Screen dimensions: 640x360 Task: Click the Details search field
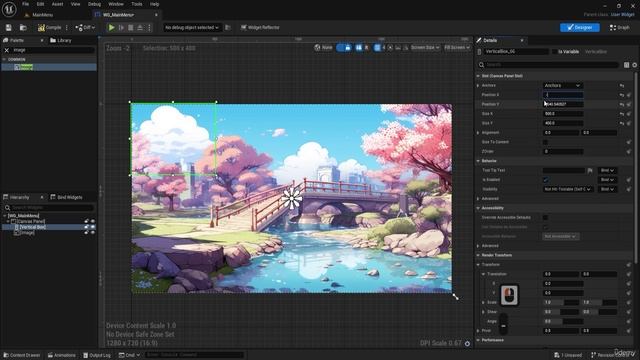click(x=551, y=64)
